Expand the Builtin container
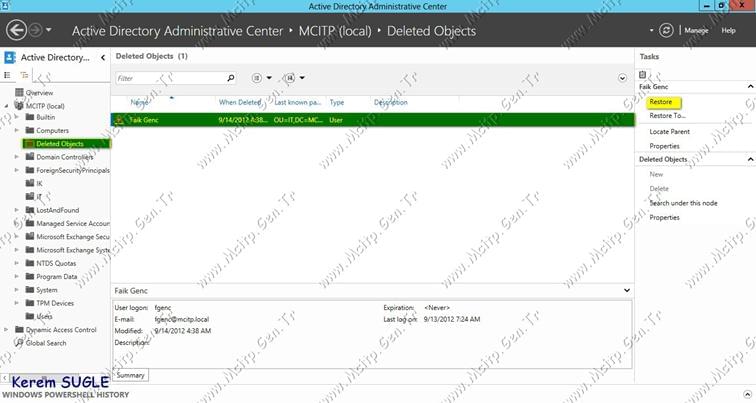Viewport: 756px width, 403px height. click(x=17, y=117)
